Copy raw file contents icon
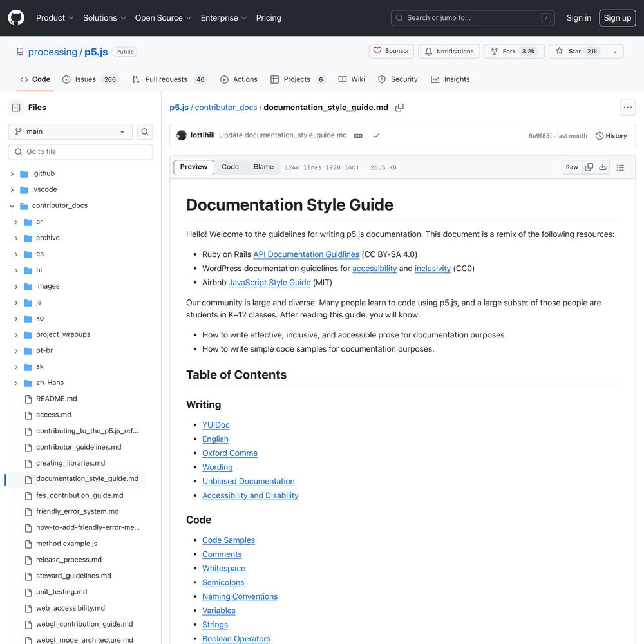 589,167
